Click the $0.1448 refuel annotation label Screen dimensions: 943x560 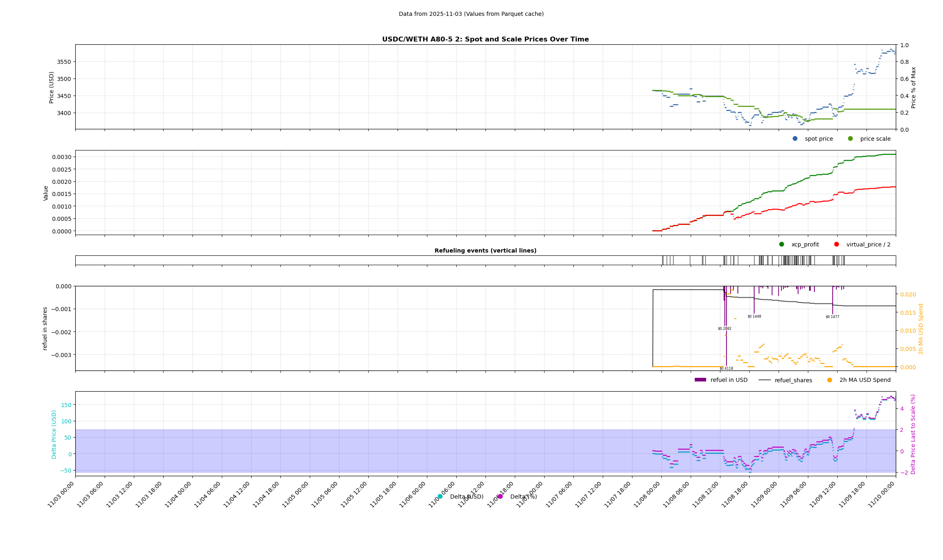pos(754,316)
